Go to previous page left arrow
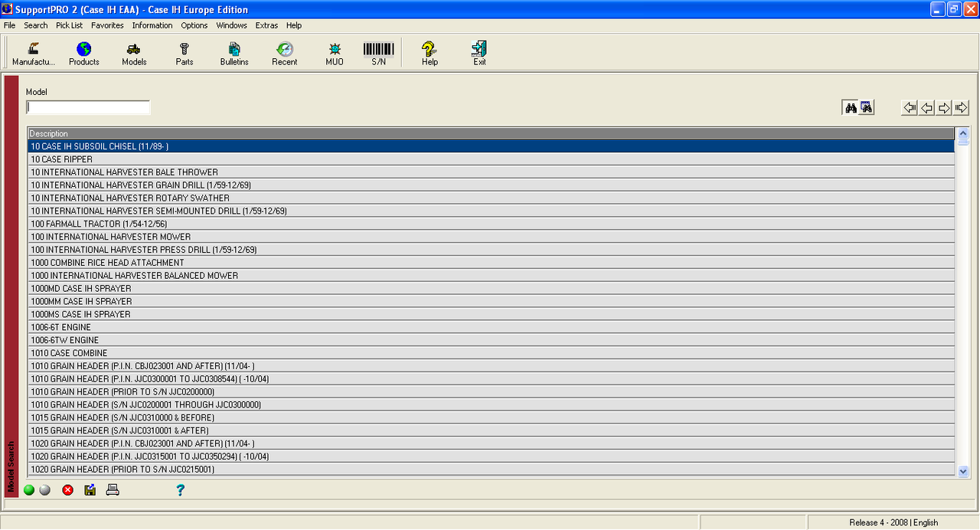This screenshot has width=980, height=530. [926, 108]
